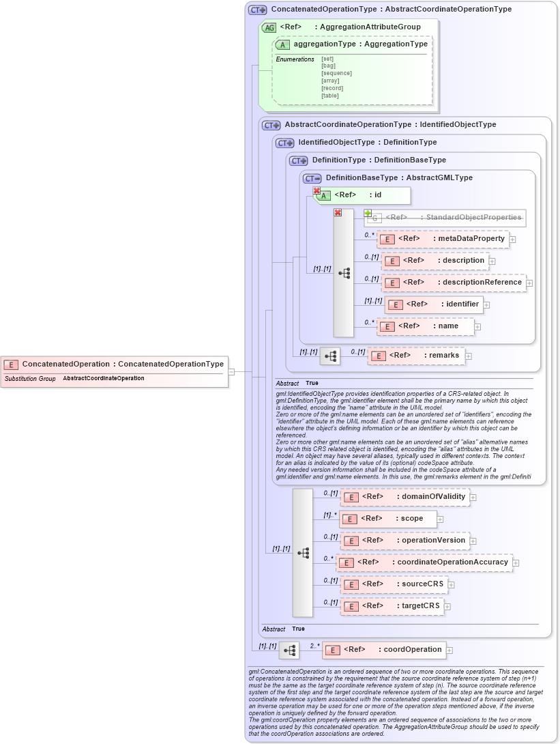Click the 'Substitution Group' label
This screenshot has width=560, height=744.
(30, 379)
